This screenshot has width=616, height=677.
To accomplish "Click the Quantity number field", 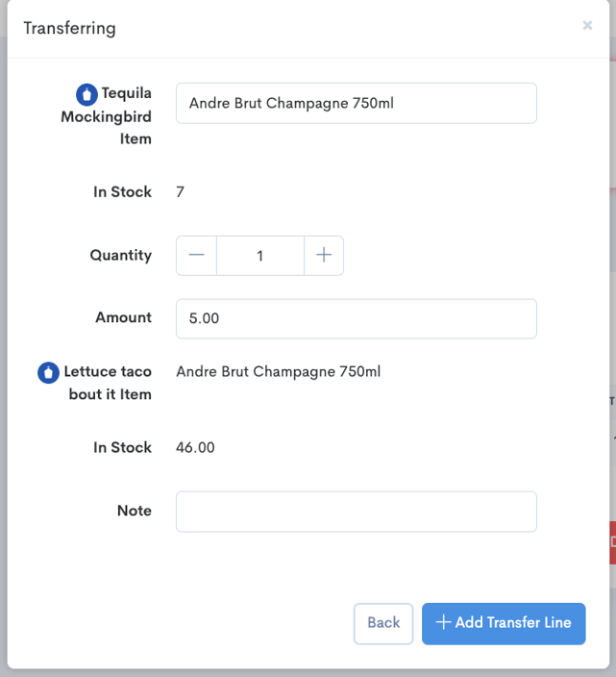I will [x=259, y=256].
